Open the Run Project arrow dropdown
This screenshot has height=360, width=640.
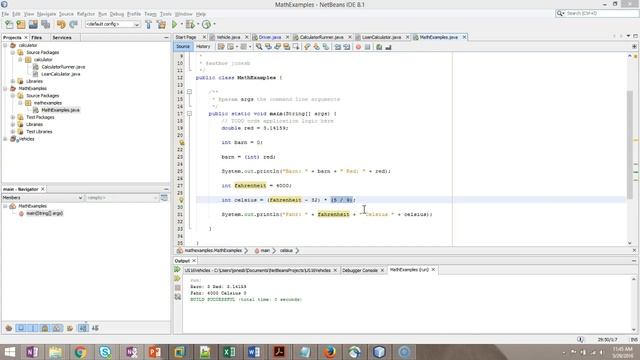coord(181,24)
